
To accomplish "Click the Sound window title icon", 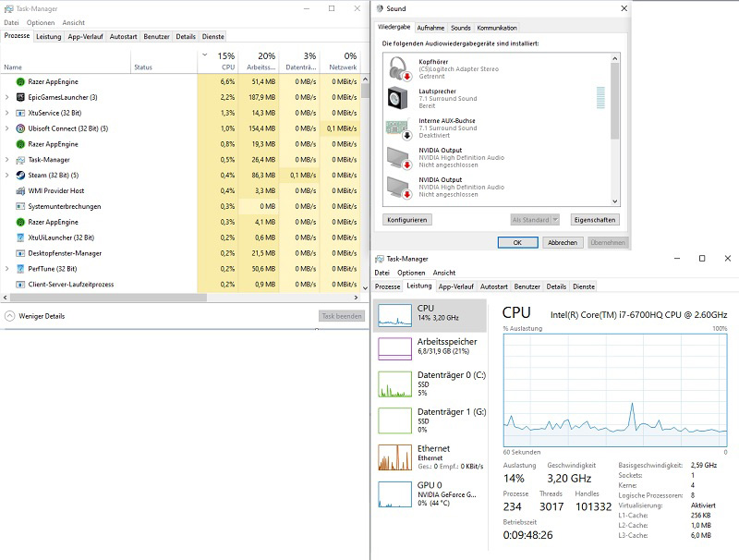I will pos(380,8).
